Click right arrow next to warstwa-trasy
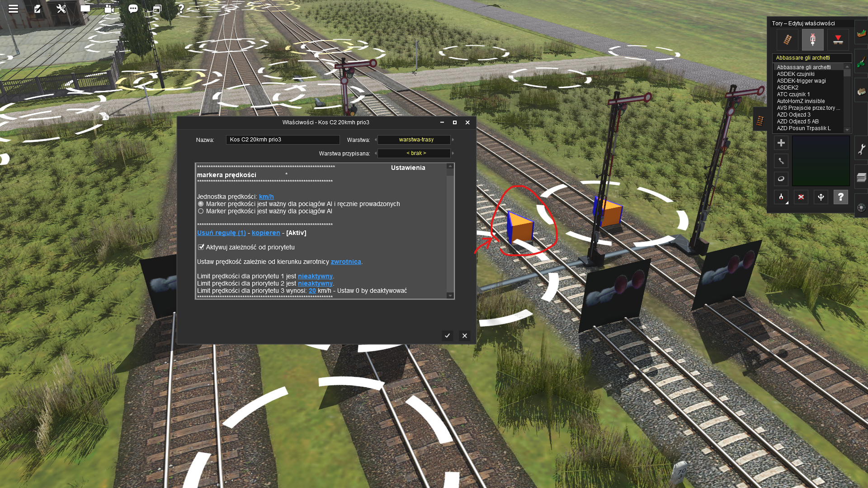The image size is (868, 488). coord(453,140)
